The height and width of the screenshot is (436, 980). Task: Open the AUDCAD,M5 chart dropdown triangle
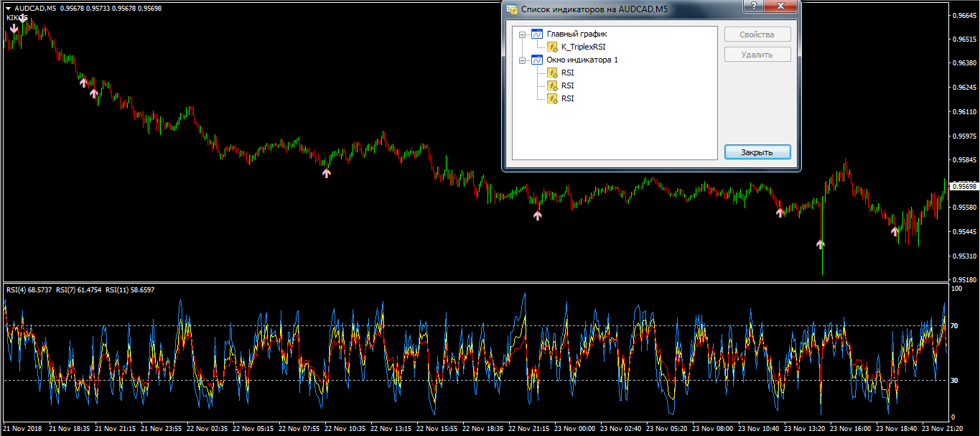(8, 9)
